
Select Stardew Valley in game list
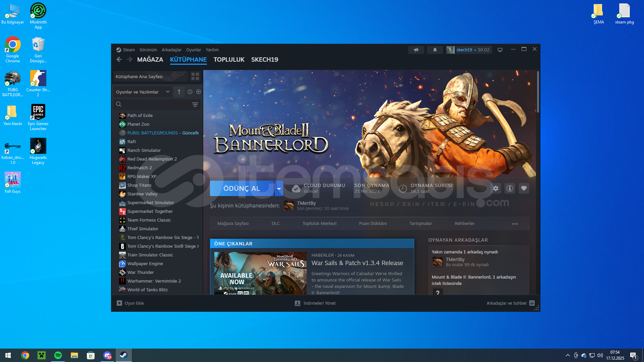point(142,194)
